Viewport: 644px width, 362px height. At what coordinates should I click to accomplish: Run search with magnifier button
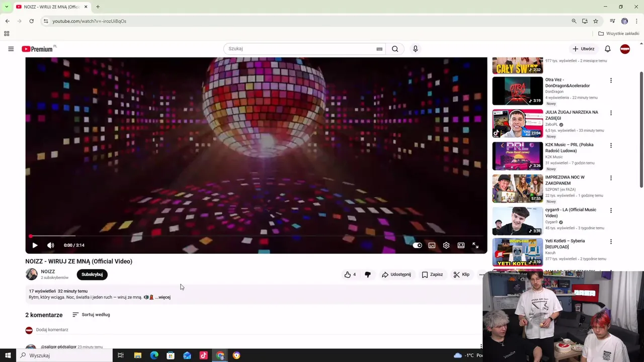tap(395, 49)
